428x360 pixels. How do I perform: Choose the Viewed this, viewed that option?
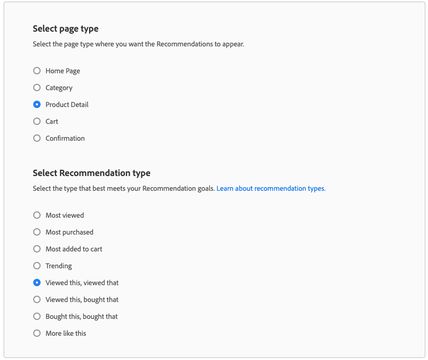pos(37,283)
